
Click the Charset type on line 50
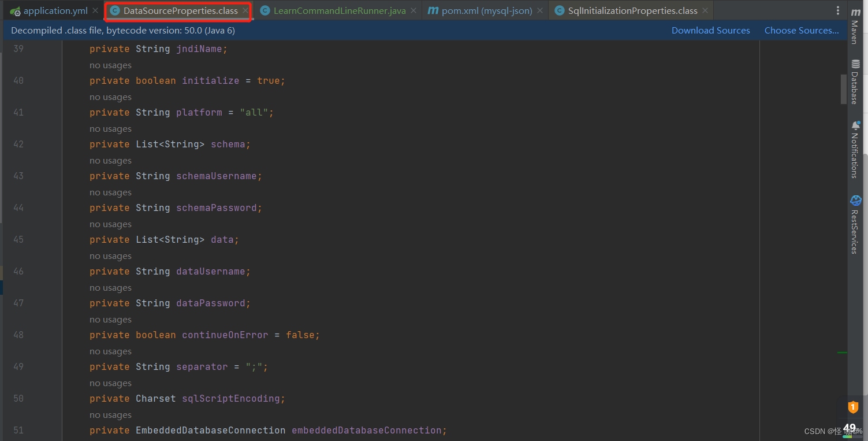[x=156, y=399]
